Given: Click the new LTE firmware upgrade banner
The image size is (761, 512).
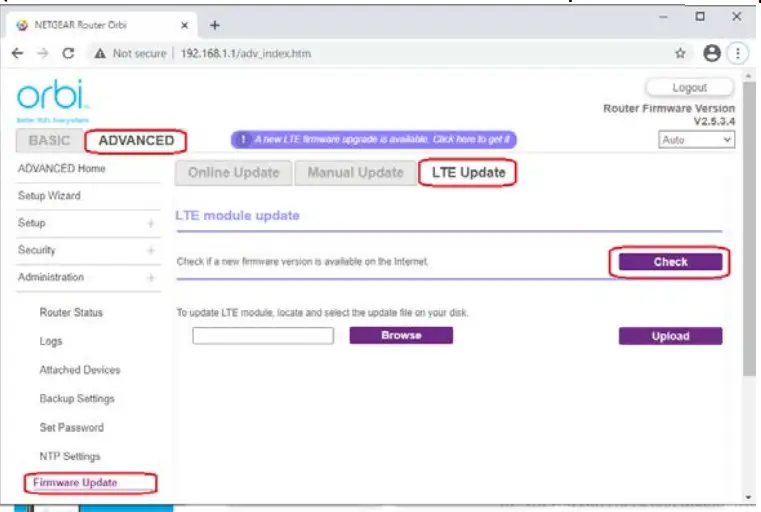Looking at the screenshot, I should pyautogui.click(x=374, y=140).
